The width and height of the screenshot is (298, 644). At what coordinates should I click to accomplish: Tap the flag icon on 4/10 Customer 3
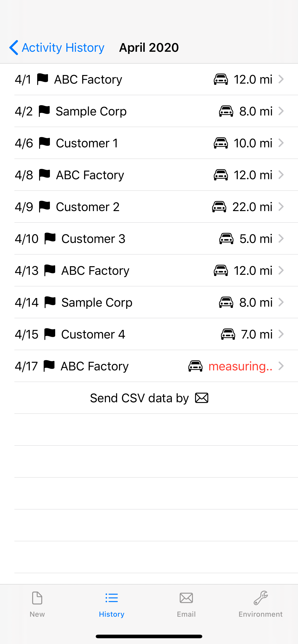point(50,238)
